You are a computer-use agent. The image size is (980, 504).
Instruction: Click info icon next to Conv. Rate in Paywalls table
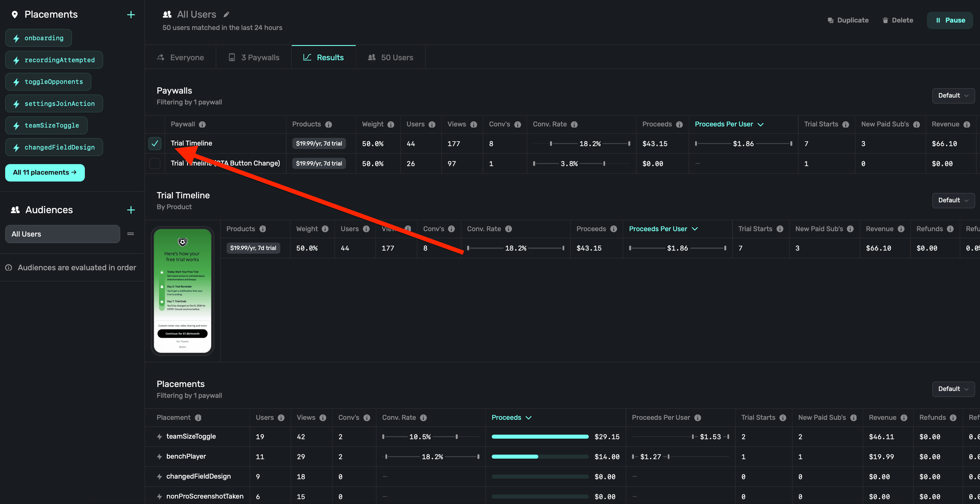[574, 124]
